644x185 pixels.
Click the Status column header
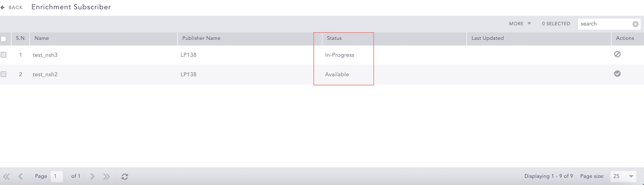pyautogui.click(x=334, y=38)
